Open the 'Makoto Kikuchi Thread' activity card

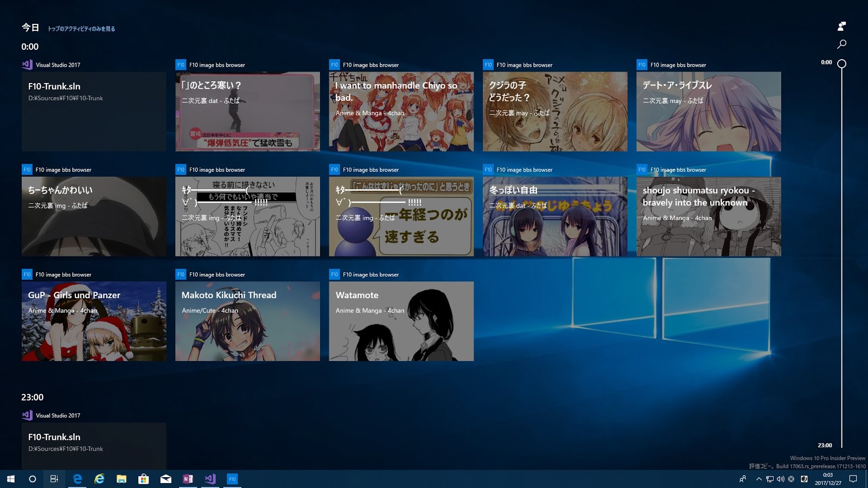247,321
